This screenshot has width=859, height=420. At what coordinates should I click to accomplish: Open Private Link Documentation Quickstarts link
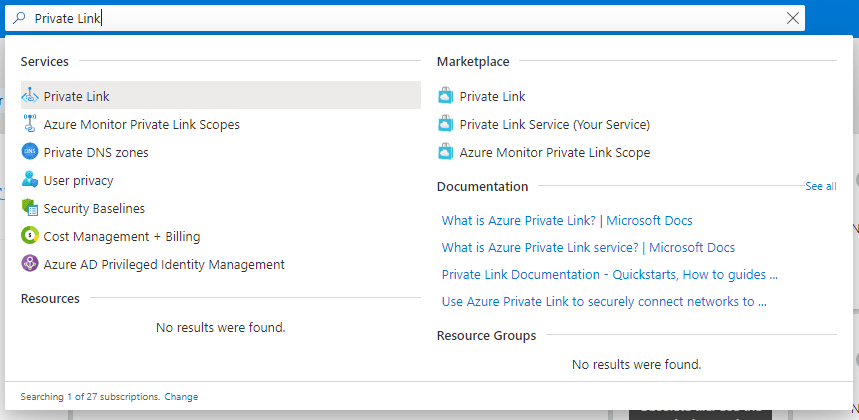pos(610,274)
